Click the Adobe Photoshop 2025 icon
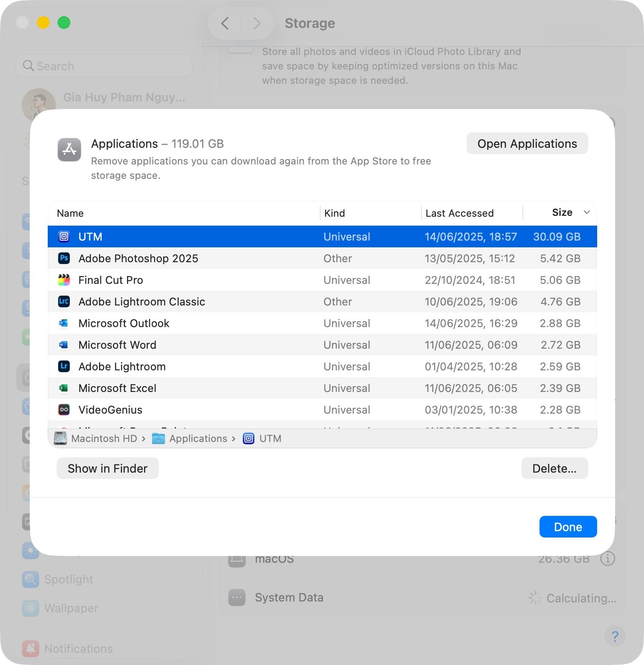This screenshot has width=644, height=665. point(64,258)
